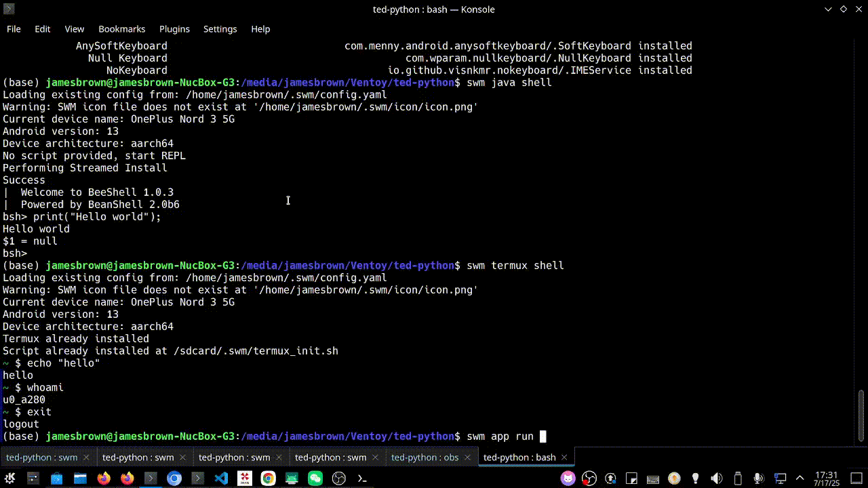This screenshot has height=488, width=868.
Task: Expand hidden system tray icons
Action: tap(799, 478)
